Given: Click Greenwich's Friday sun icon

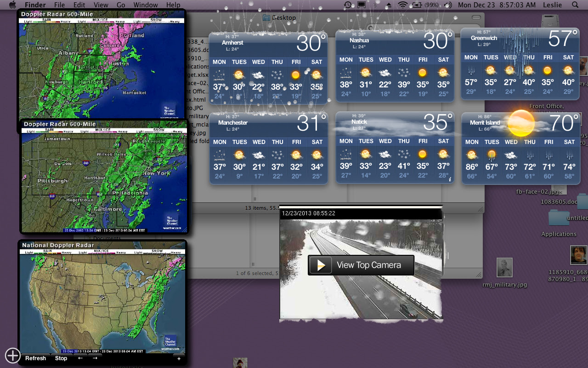Looking at the screenshot, I should (548, 70).
